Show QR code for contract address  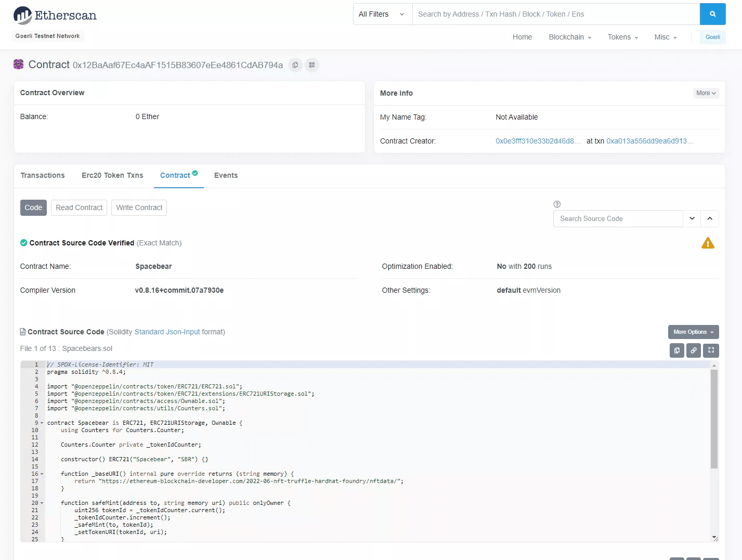(x=312, y=65)
